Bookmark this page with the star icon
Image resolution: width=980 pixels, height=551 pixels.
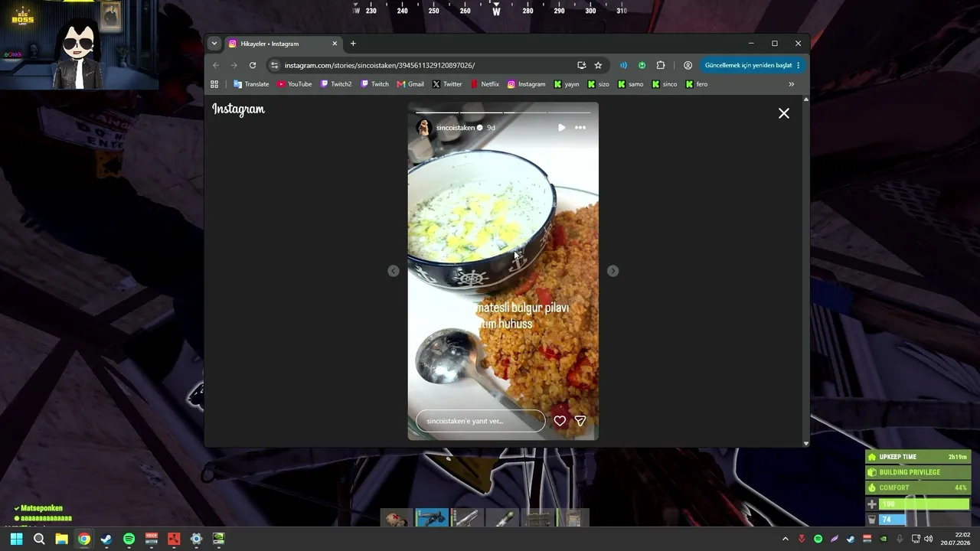coord(598,65)
